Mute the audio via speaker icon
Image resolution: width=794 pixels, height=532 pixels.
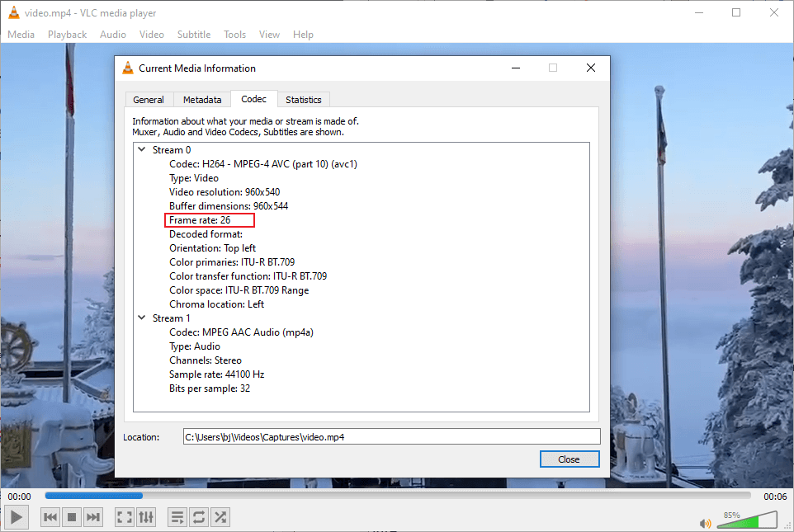point(705,523)
